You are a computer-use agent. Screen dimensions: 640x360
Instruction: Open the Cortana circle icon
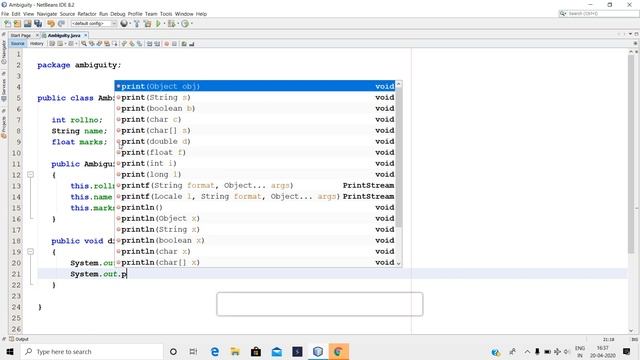tap(173, 351)
